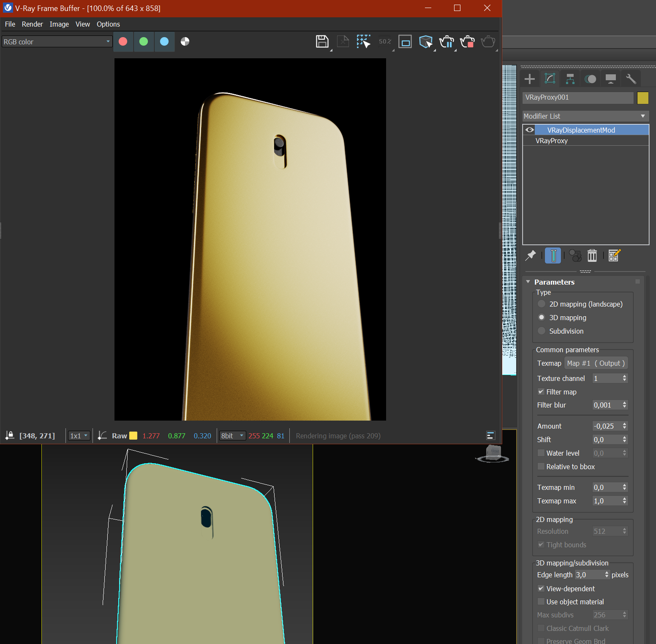
Task: Click the render last teapot icon
Action: (x=488, y=41)
